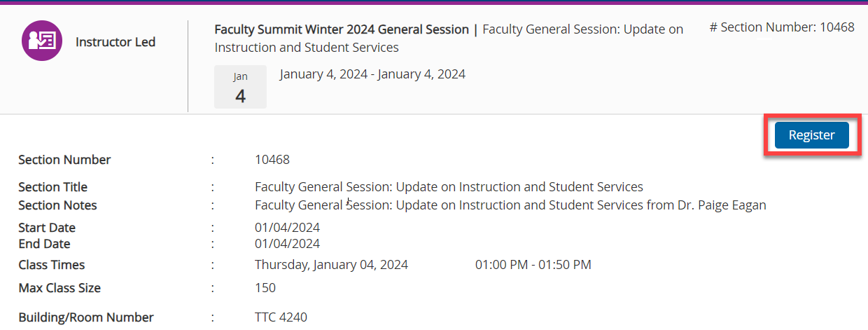Click the Thursday, January 04, 2024 class day

tap(331, 265)
